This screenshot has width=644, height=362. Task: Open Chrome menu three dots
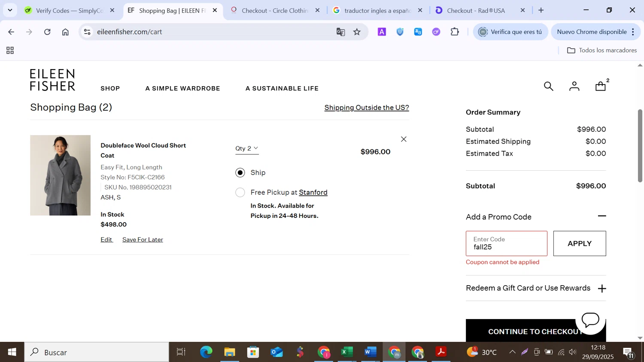633,32
